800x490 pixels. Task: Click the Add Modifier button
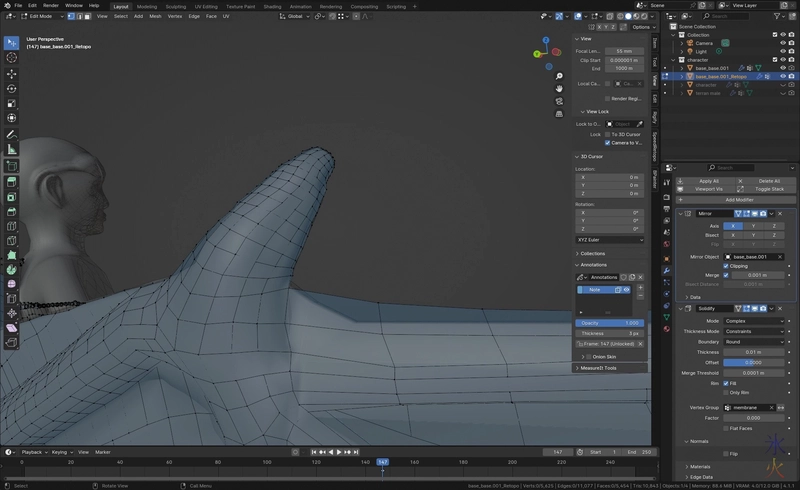pyautogui.click(x=738, y=199)
